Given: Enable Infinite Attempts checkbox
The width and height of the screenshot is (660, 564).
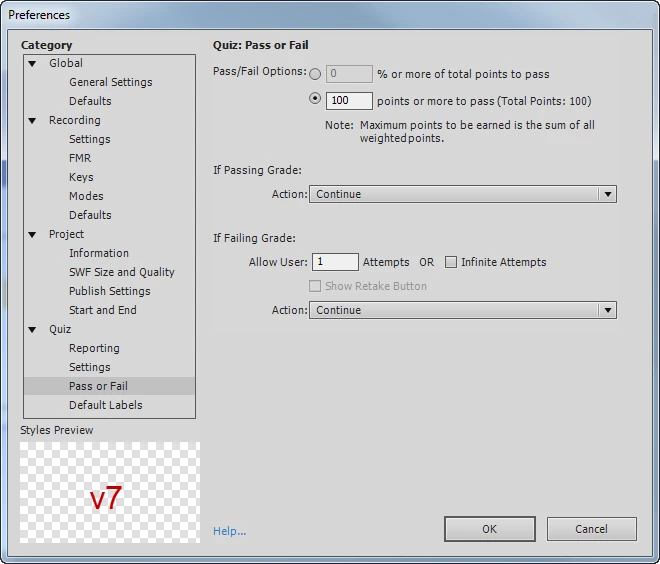Looking at the screenshot, I should tap(451, 262).
